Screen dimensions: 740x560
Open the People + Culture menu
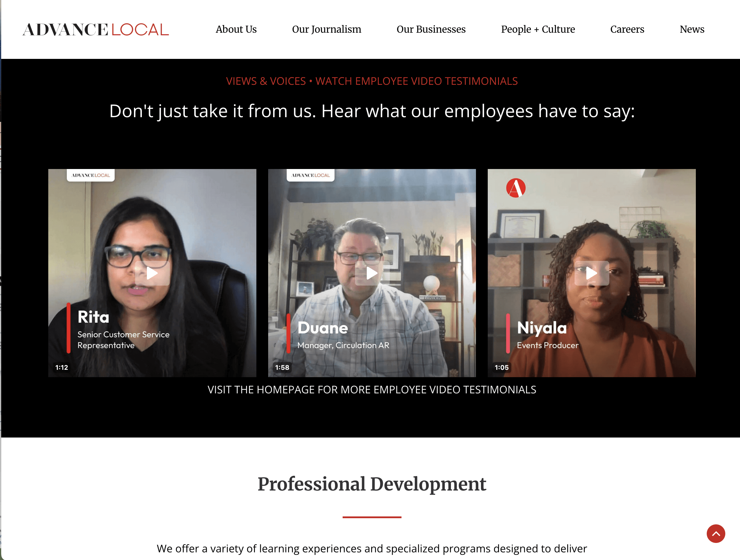pos(538,29)
